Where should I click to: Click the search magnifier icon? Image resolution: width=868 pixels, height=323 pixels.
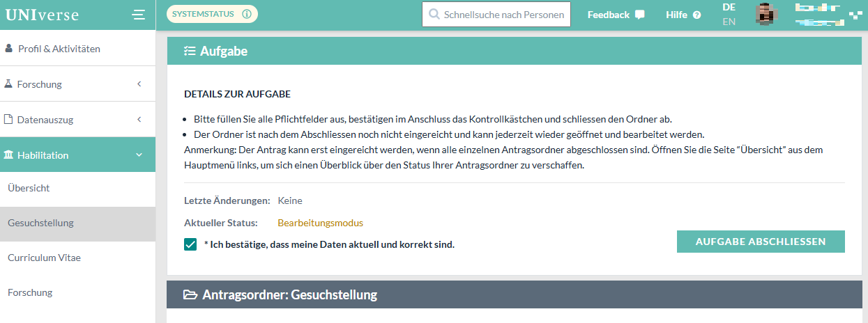pyautogui.click(x=434, y=15)
